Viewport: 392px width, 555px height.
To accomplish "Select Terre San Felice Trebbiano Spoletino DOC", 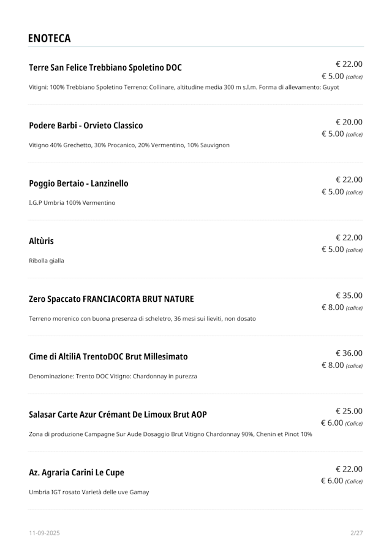I will click(x=105, y=67).
